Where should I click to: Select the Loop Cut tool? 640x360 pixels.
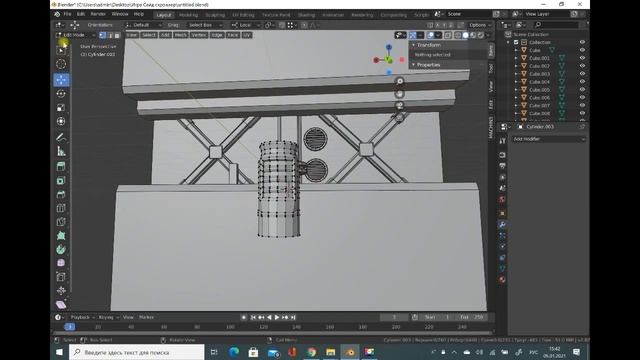[61, 208]
